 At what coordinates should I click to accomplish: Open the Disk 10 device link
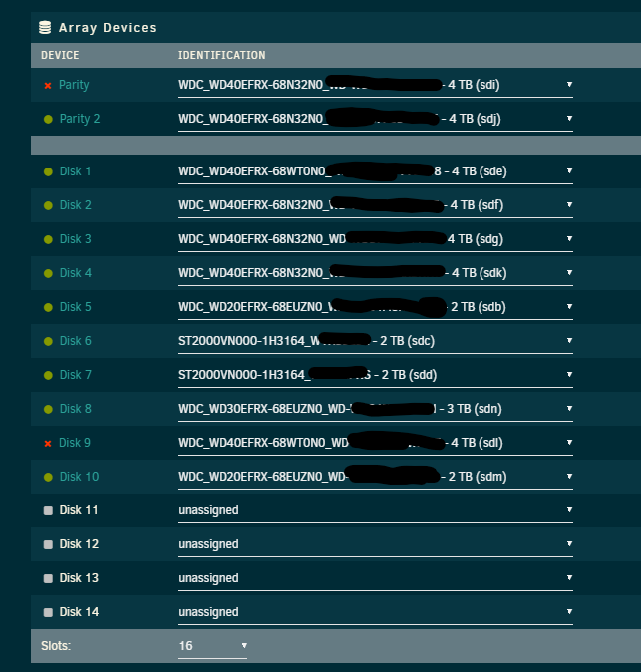coord(80,477)
